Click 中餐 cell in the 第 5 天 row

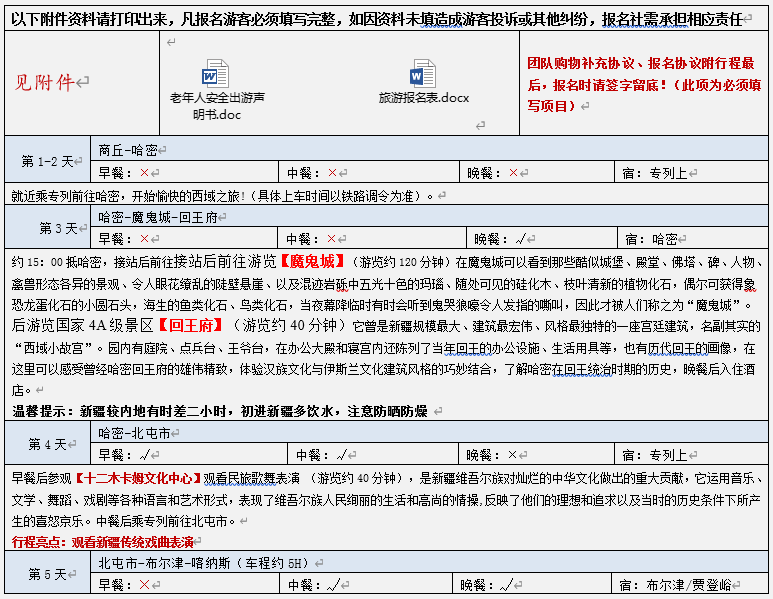tap(366, 584)
